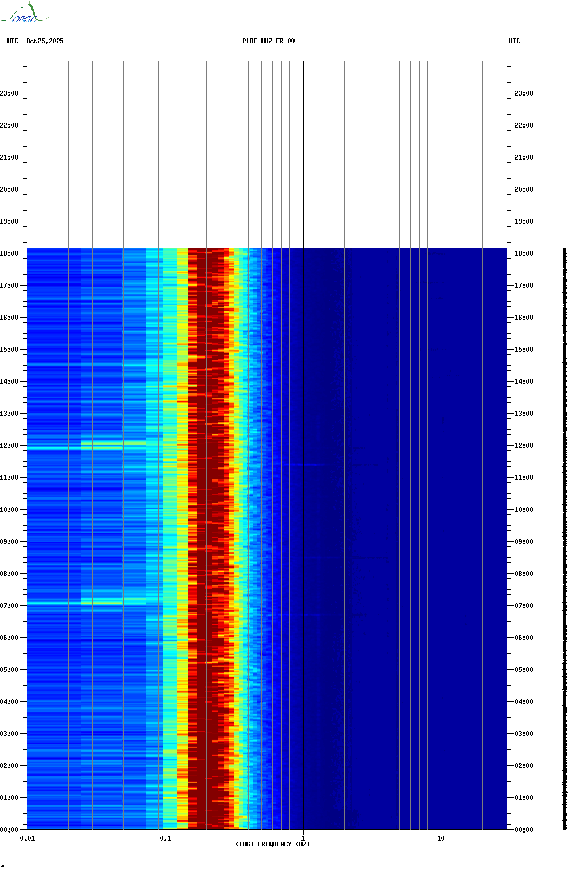Click the left 14:00 time axis label
The height and width of the screenshot is (872, 588).
click(9, 382)
